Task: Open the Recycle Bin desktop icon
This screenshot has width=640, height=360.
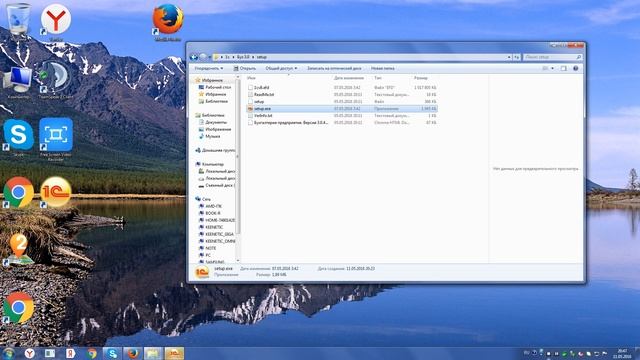Action: coord(18,19)
